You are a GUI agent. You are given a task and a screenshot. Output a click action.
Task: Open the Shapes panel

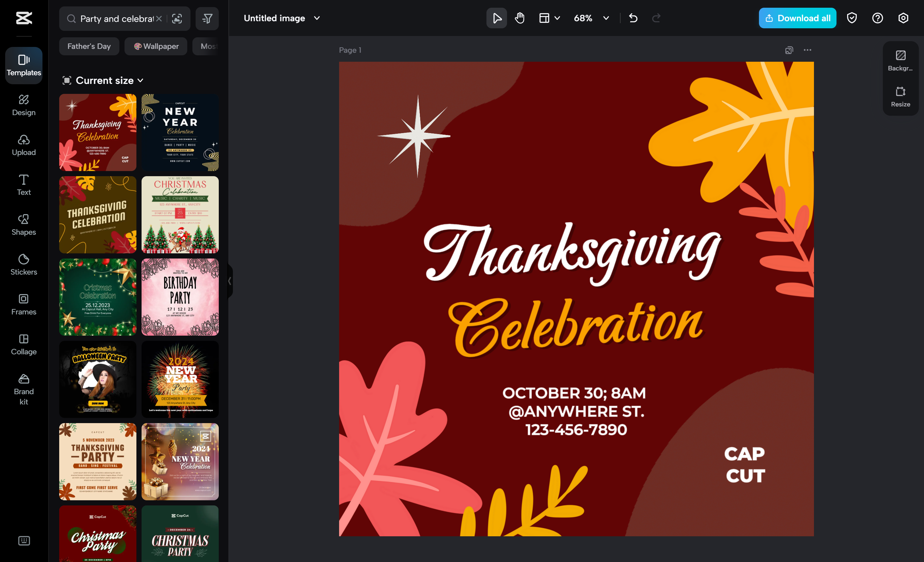tap(23, 224)
